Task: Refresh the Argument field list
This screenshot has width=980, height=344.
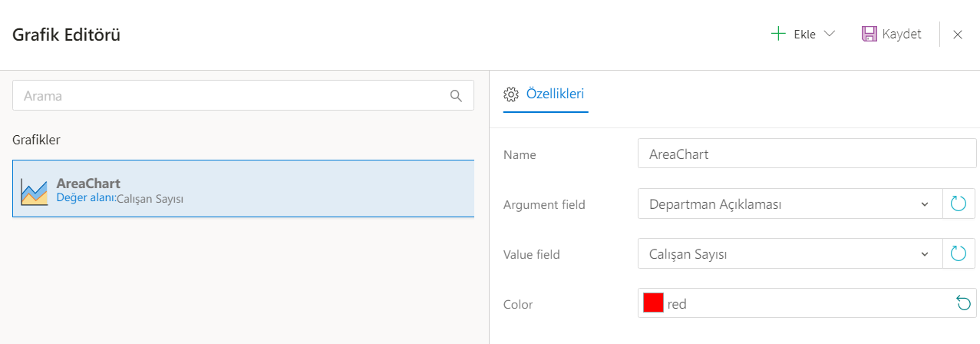Action: [x=959, y=204]
